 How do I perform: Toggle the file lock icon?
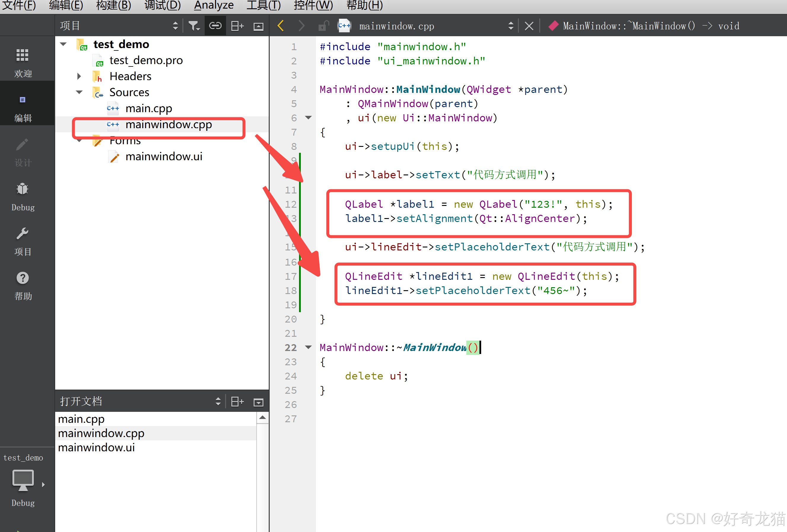tap(323, 26)
